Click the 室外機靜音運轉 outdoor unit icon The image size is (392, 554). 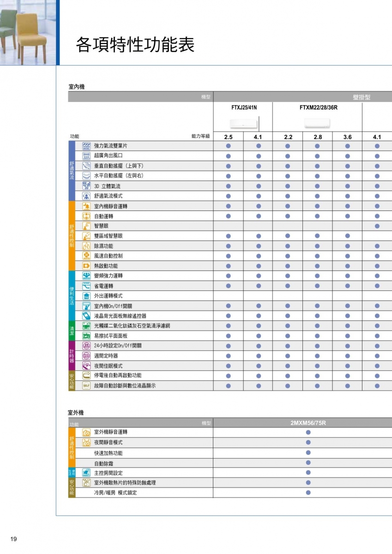(x=86, y=433)
